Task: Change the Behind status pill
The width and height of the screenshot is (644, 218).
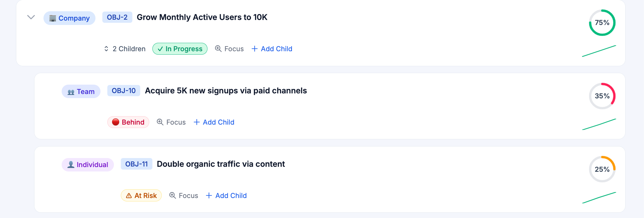Action: [x=128, y=122]
